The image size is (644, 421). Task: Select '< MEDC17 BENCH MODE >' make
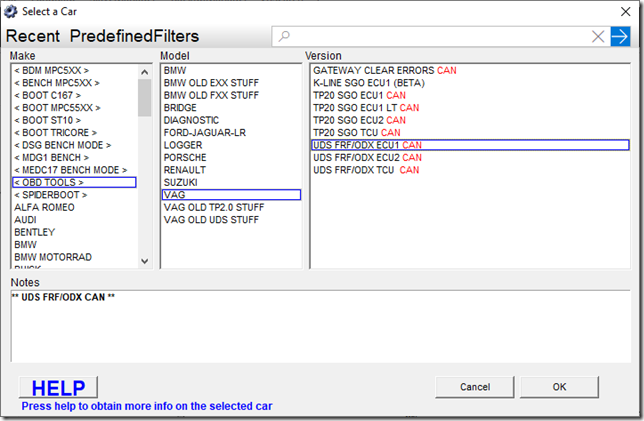(74, 170)
